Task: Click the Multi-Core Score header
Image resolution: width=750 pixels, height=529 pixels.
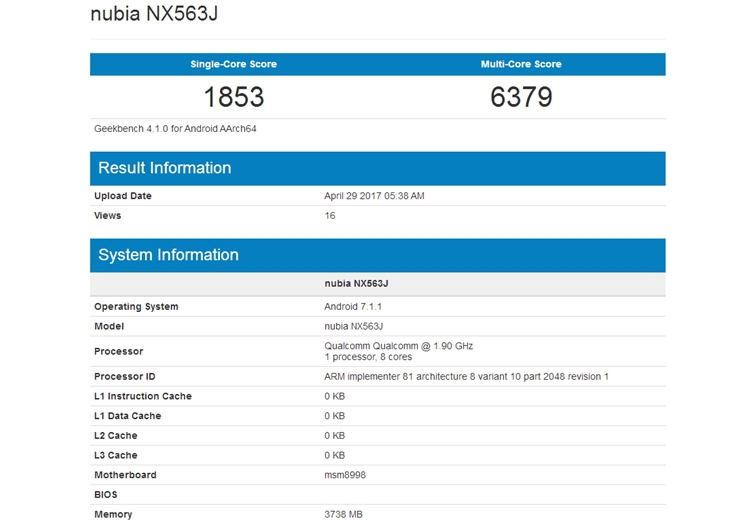Action: coord(521,64)
